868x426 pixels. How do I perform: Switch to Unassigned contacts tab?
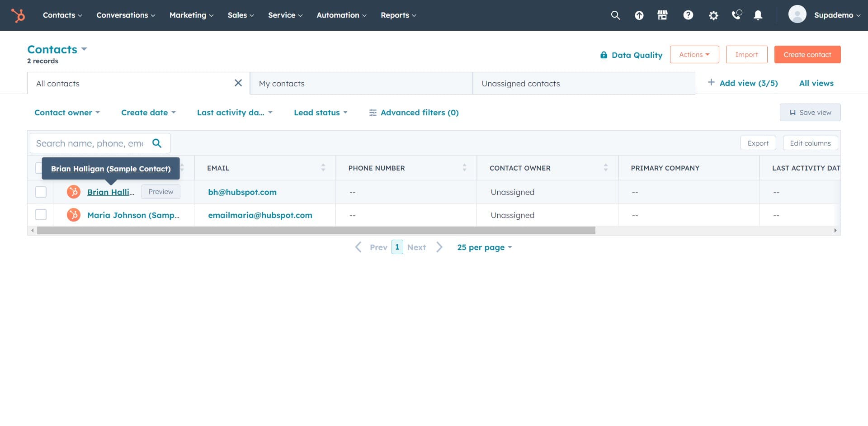point(520,84)
